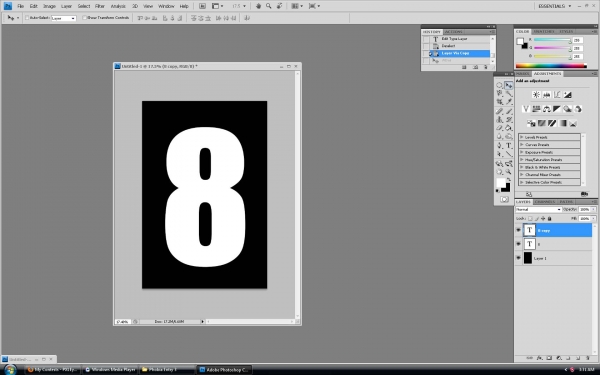Click the Windows Start orb
Screen dimensions: 600x375
(10, 369)
